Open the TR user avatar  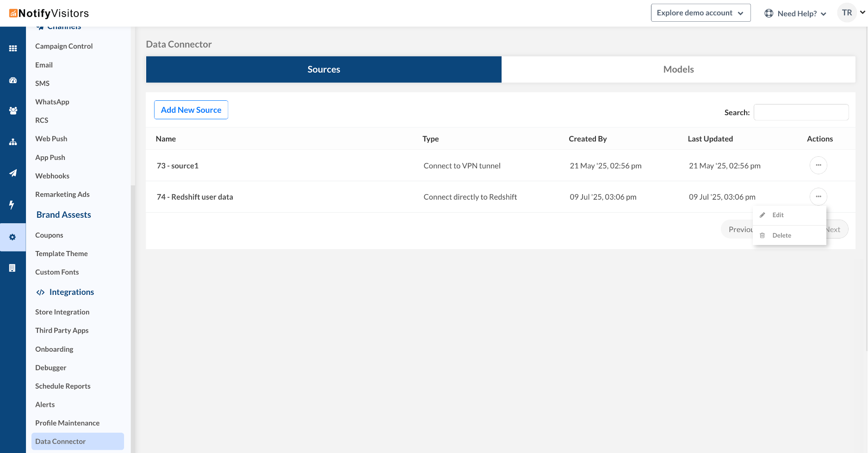[x=847, y=13]
